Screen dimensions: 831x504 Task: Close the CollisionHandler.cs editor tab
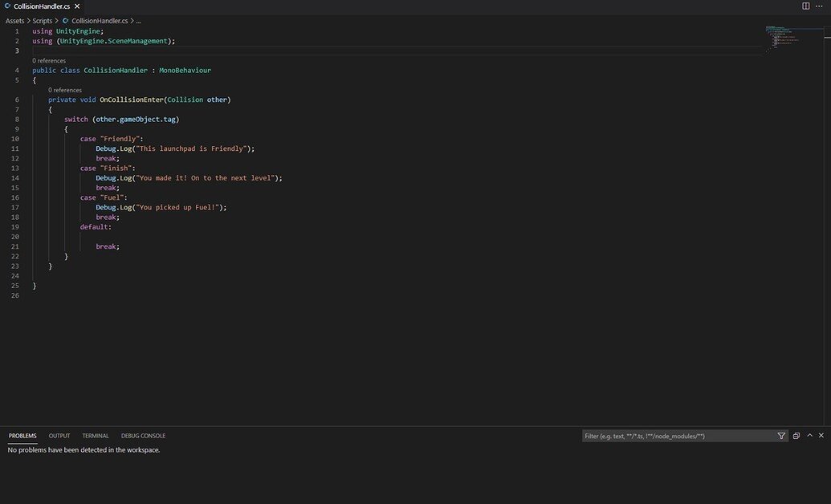77,6
